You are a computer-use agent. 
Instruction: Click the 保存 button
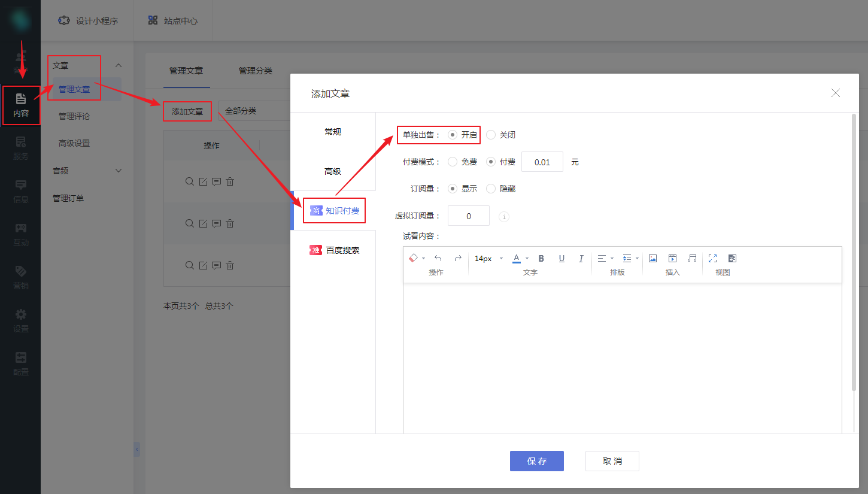[x=537, y=461]
